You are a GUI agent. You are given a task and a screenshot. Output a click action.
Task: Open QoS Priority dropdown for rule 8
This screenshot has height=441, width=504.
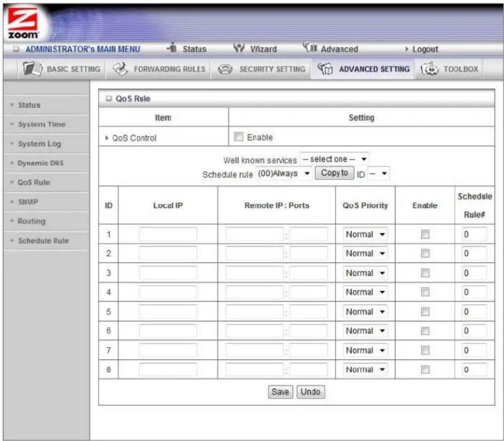pos(365,369)
